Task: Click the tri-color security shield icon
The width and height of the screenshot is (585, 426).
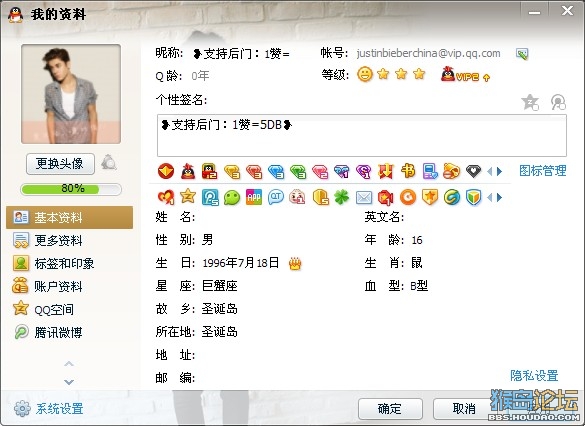Action: click(473, 197)
